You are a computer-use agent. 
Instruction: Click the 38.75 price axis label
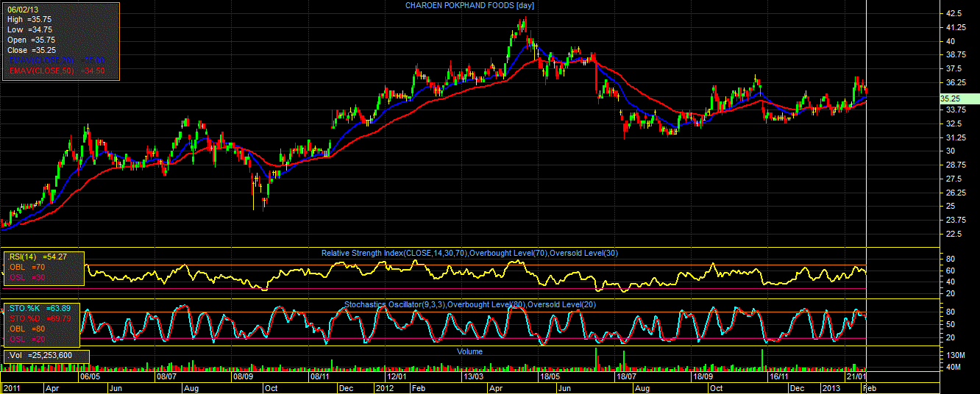pyautogui.click(x=958, y=55)
